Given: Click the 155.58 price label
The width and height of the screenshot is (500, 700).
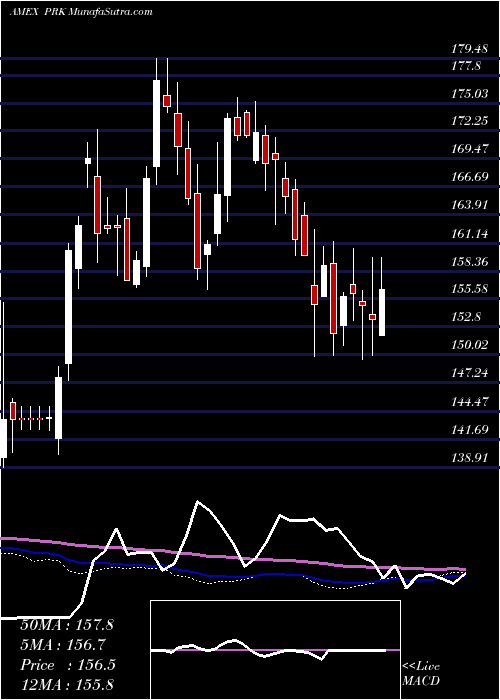Looking at the screenshot, I should tap(468, 289).
